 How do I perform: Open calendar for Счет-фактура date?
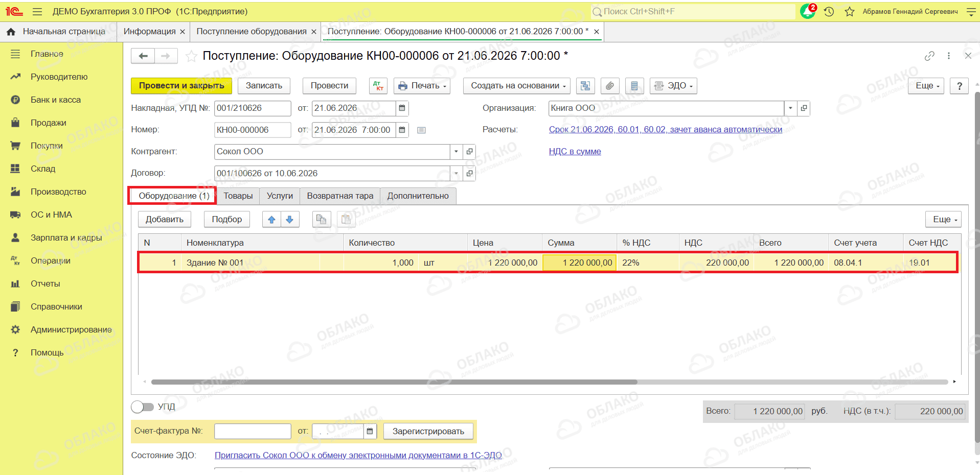coord(370,432)
